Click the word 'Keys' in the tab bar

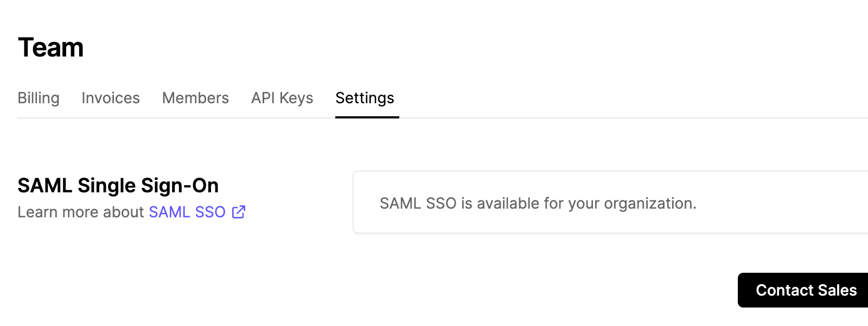click(296, 98)
